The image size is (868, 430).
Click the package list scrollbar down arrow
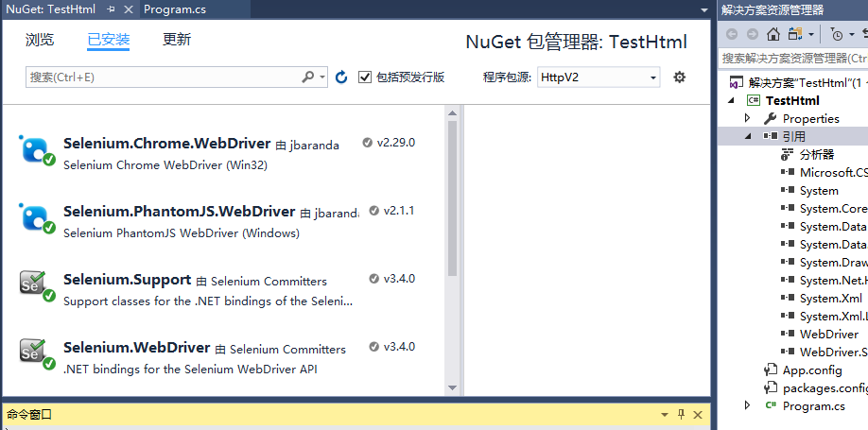[x=452, y=387]
